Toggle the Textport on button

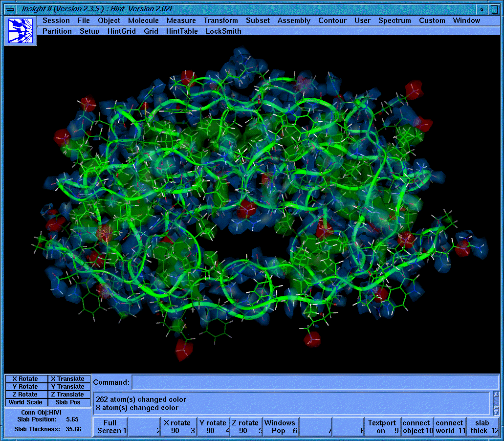coord(382,427)
